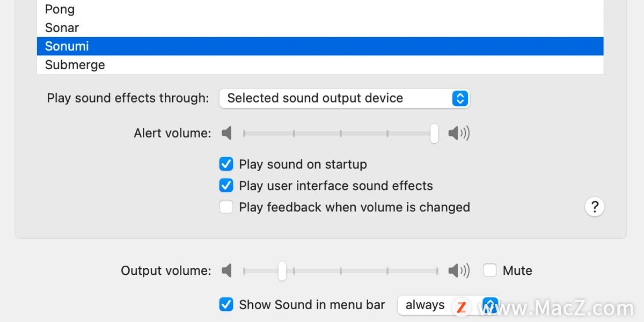Click the loud speaker icon beside Output volume

(459, 270)
